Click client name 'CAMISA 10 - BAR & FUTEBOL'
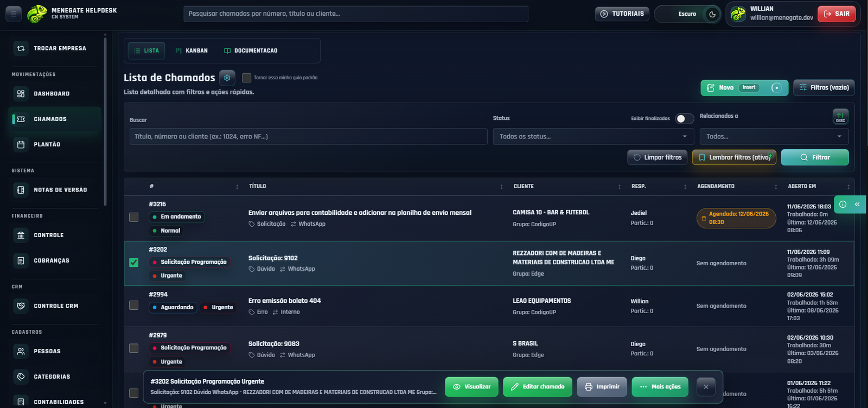This screenshot has height=408, width=868. (551, 213)
